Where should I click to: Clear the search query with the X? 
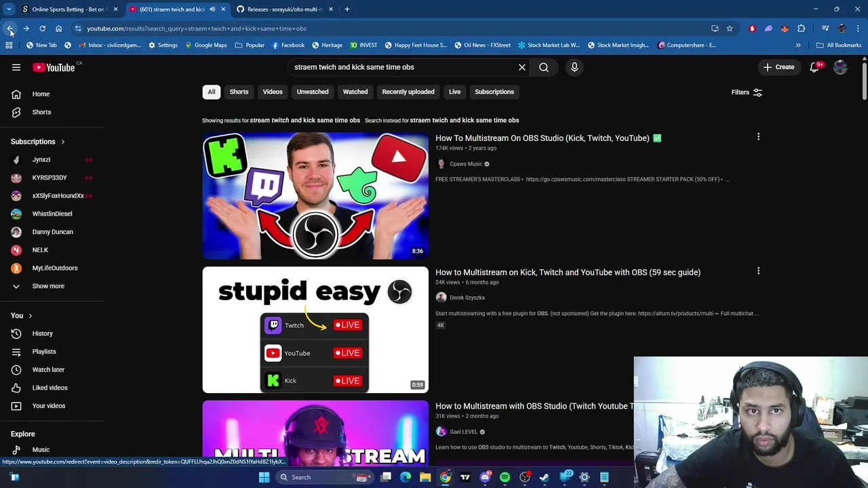[x=522, y=67]
